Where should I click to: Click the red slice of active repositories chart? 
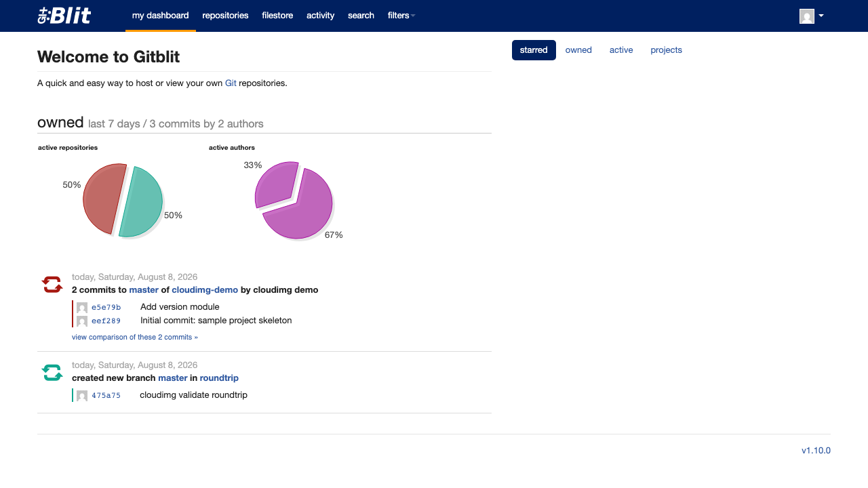click(102, 198)
